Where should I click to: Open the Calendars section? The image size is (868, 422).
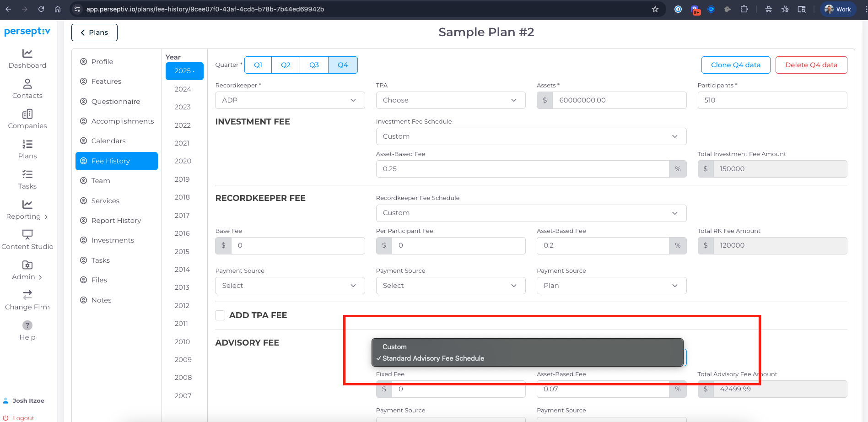click(117, 141)
